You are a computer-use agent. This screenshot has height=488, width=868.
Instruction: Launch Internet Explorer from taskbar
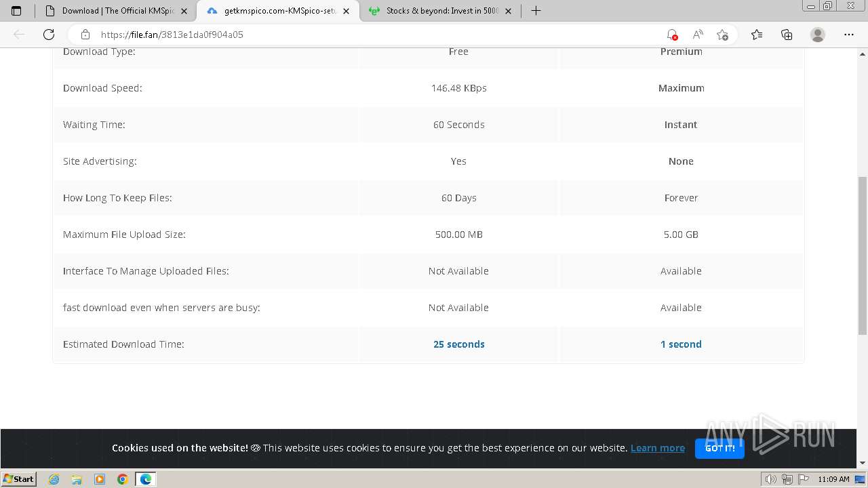(54, 479)
